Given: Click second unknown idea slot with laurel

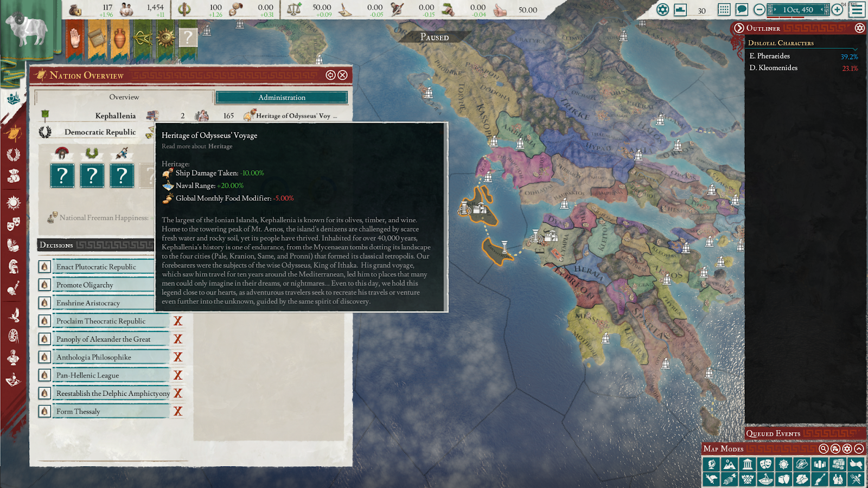Looking at the screenshot, I should tap(92, 176).
